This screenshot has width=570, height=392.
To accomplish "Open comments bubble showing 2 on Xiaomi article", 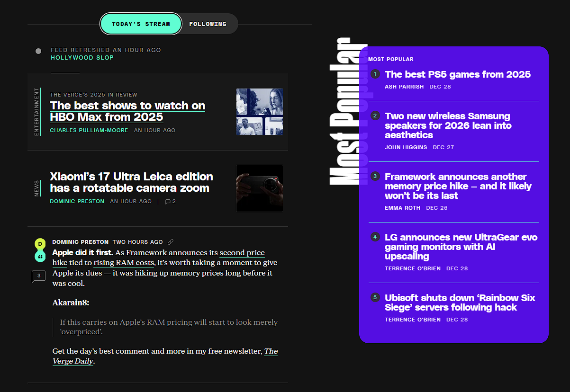I will pyautogui.click(x=171, y=201).
